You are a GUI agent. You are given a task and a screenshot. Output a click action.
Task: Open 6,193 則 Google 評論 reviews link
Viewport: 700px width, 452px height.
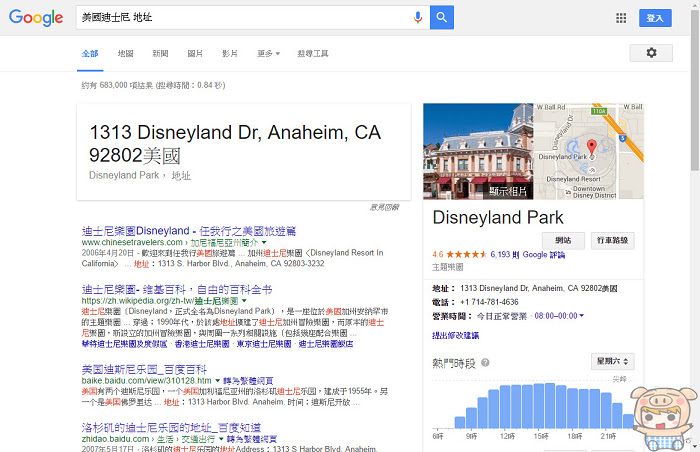click(x=528, y=255)
